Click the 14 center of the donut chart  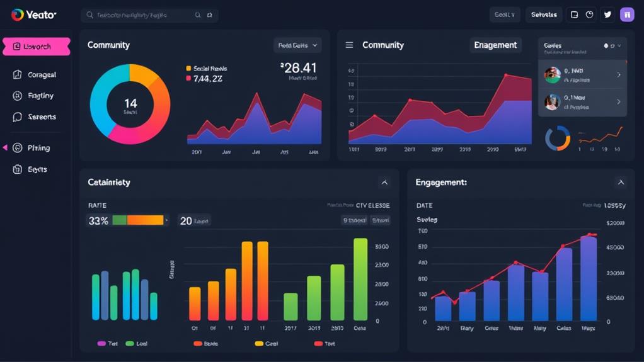(130, 103)
